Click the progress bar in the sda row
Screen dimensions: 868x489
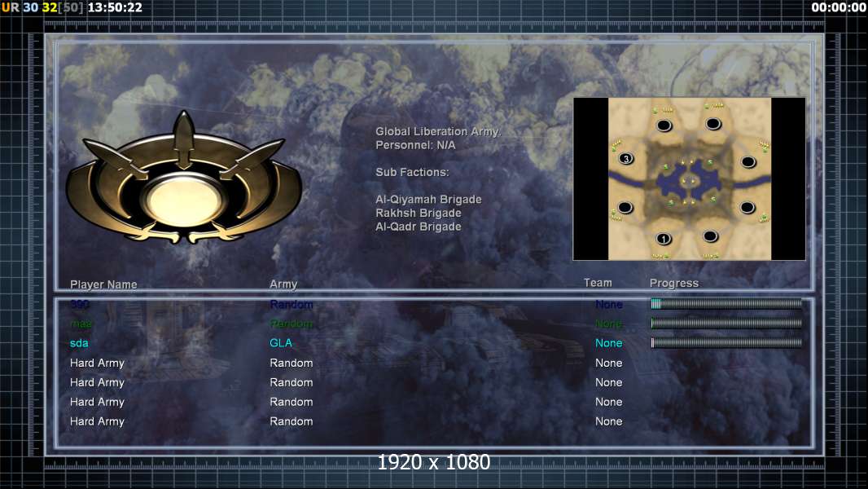[726, 343]
